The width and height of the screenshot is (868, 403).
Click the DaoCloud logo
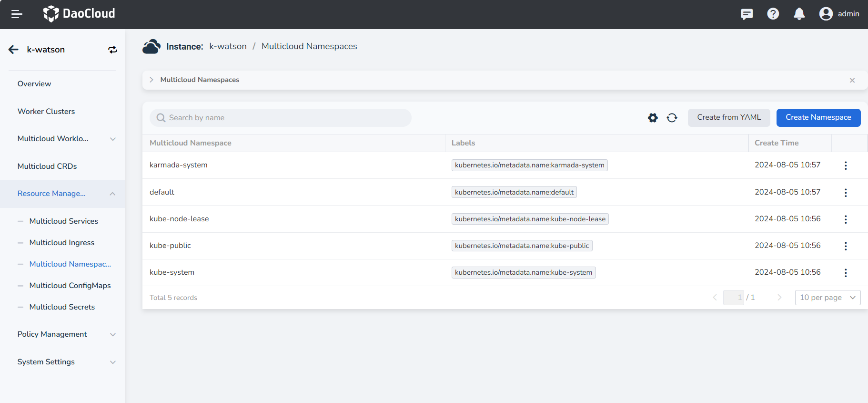point(79,14)
